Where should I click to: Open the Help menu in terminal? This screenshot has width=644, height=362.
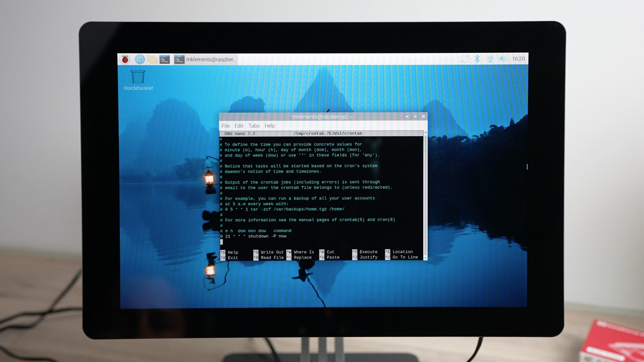point(270,126)
